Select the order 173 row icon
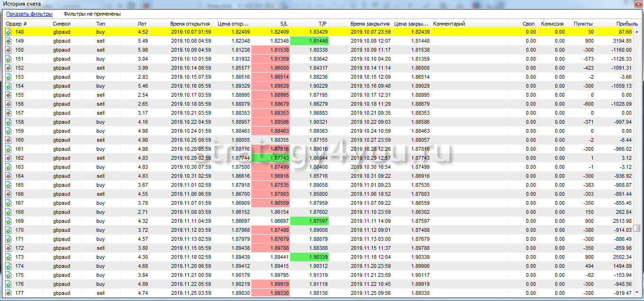The width and height of the screenshot is (644, 301). (9, 257)
